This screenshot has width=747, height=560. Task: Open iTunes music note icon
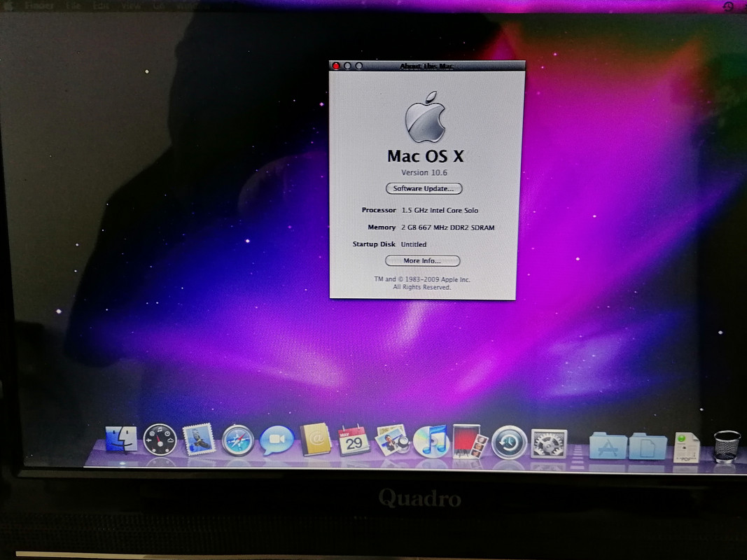point(431,440)
